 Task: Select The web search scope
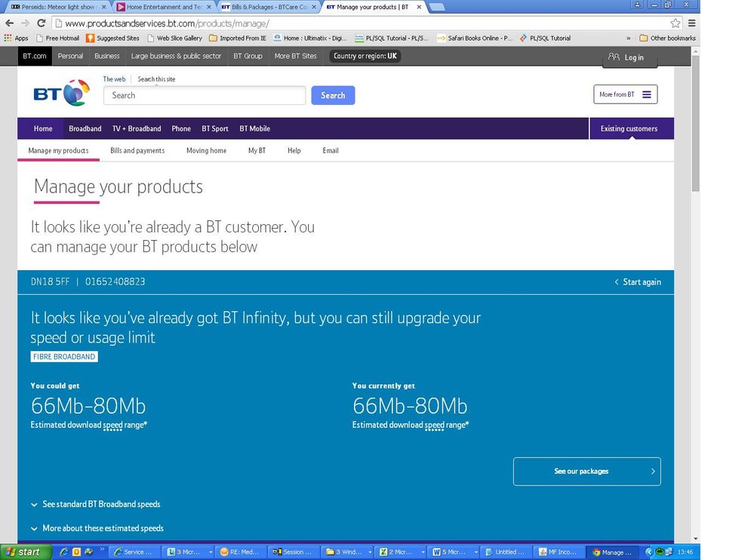coord(114,78)
